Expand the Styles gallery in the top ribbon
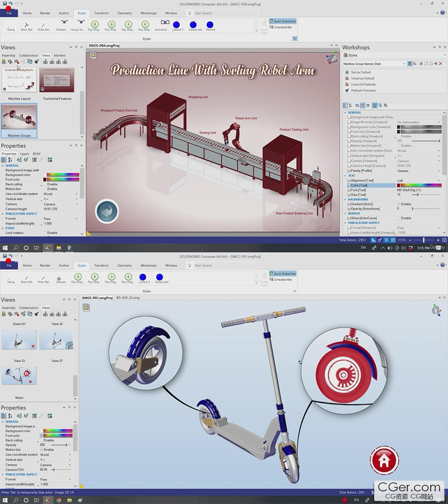The image size is (448, 504). (256, 31)
